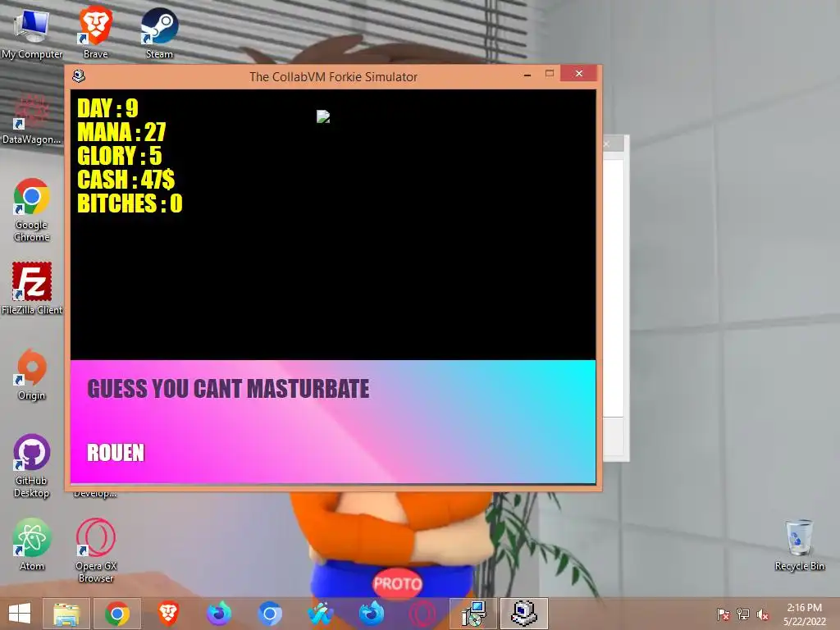
Task: Open the Forkie Simulator window system menu icon
Action: pos(79,76)
